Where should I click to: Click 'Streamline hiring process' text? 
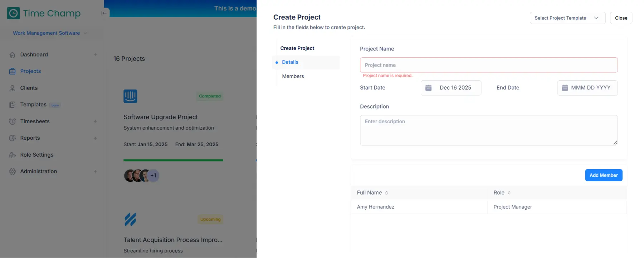pos(153,251)
